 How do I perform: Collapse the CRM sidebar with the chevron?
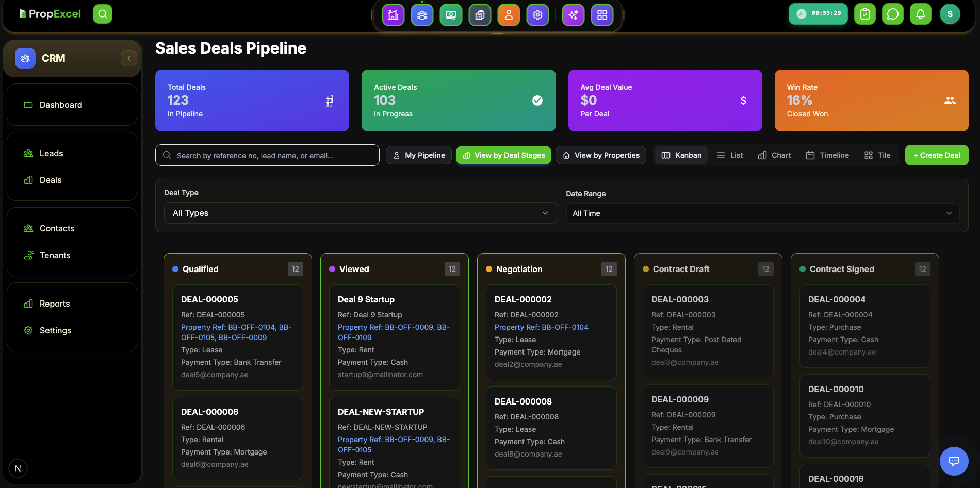tap(128, 58)
